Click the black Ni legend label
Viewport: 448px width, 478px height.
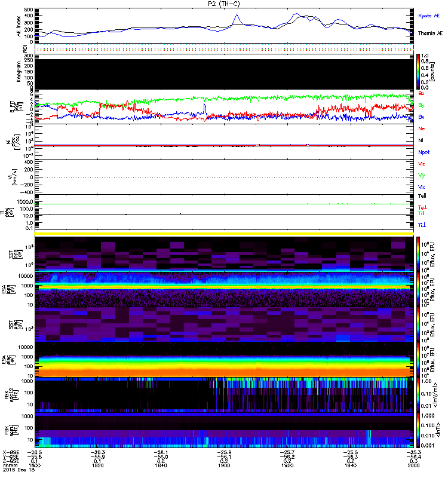click(421, 140)
